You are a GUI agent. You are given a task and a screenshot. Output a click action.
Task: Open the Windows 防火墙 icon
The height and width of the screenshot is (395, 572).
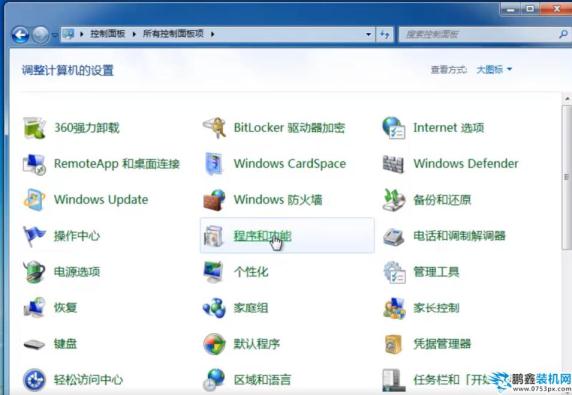(x=214, y=200)
